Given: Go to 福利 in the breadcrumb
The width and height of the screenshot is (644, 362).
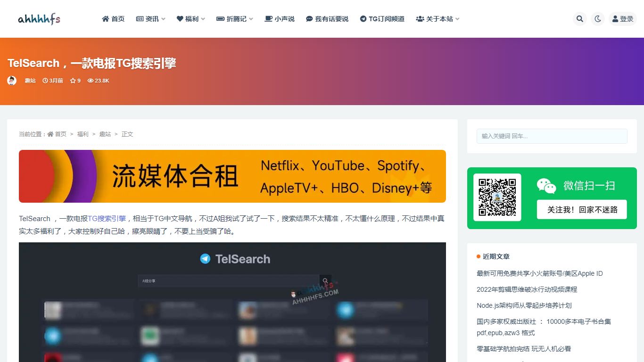Looking at the screenshot, I should [x=83, y=134].
